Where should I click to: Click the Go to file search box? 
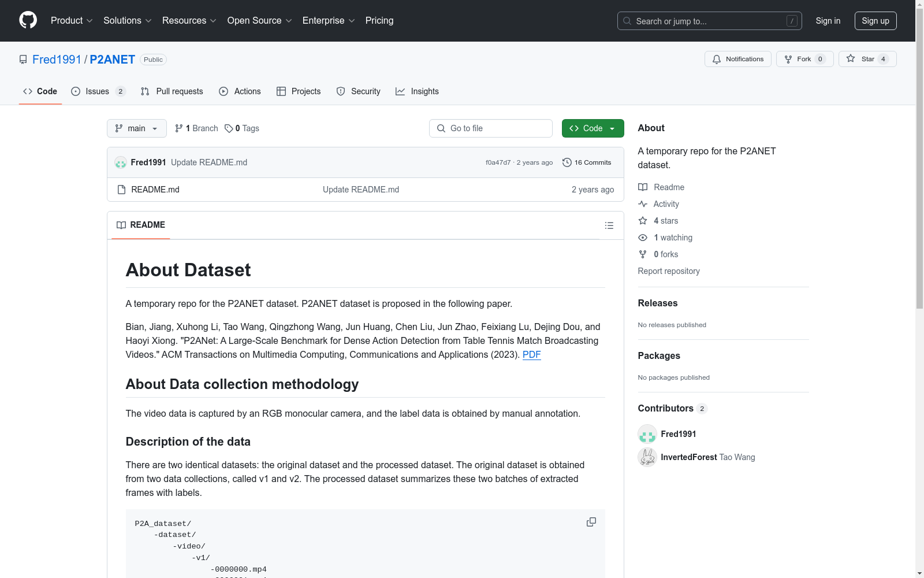491,128
